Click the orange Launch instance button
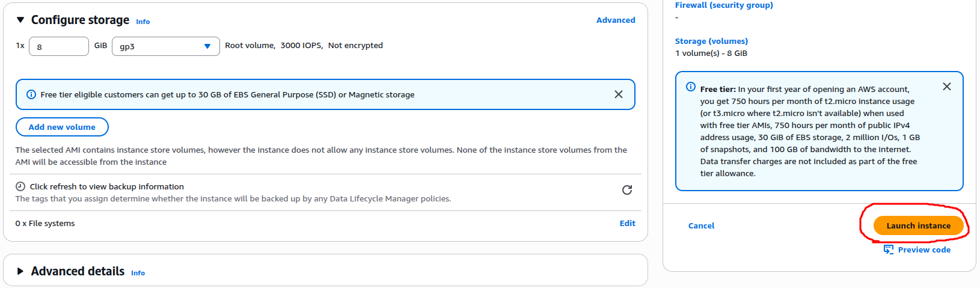Image resolution: width=980 pixels, height=288 pixels. pos(918,225)
